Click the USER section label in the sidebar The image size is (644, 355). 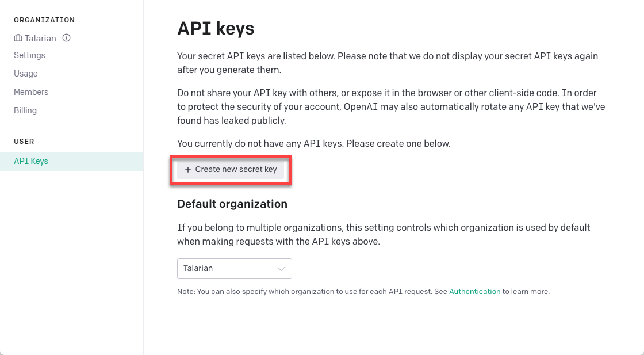(24, 142)
